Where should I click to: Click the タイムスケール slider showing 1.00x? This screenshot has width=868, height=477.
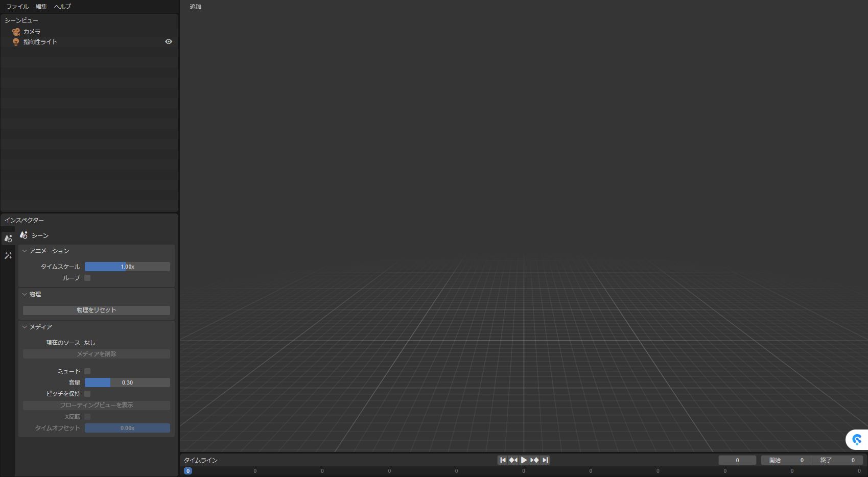pyautogui.click(x=127, y=267)
